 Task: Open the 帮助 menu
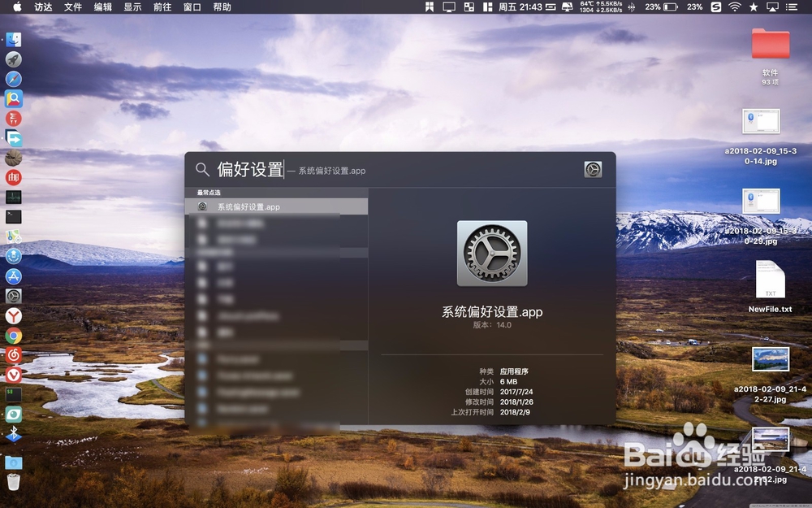click(x=222, y=7)
